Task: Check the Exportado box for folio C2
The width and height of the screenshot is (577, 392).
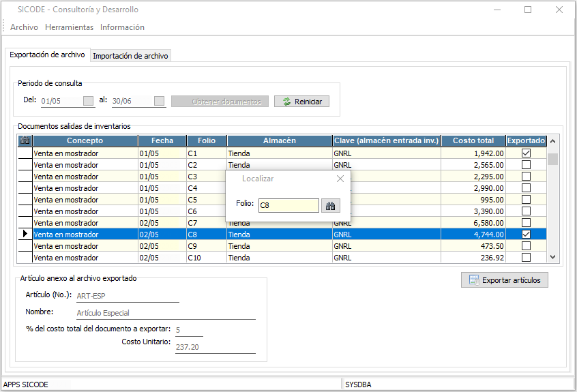Action: tap(526, 165)
